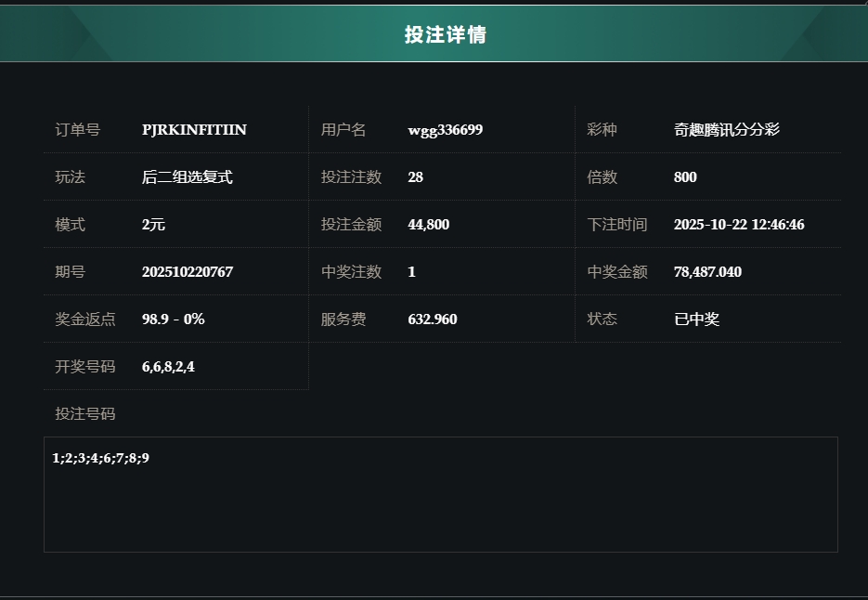Click the 中奖注数 label
The width and height of the screenshot is (868, 600).
click(351, 272)
